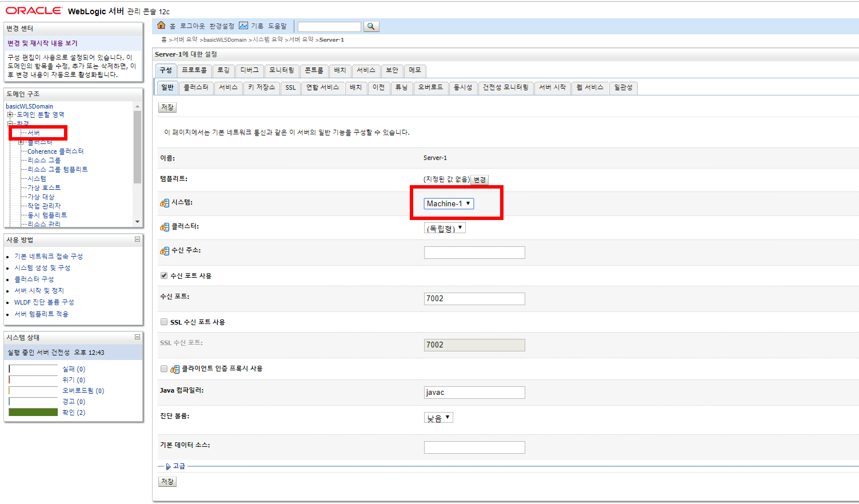Click 저장 button below the 고급 section
This screenshot has height=504, width=859.
167,482
